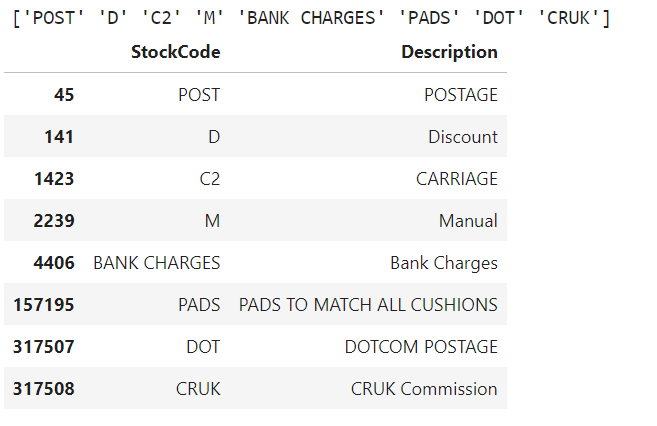Select row index 141
This screenshot has width=657, height=426.
[x=59, y=137]
